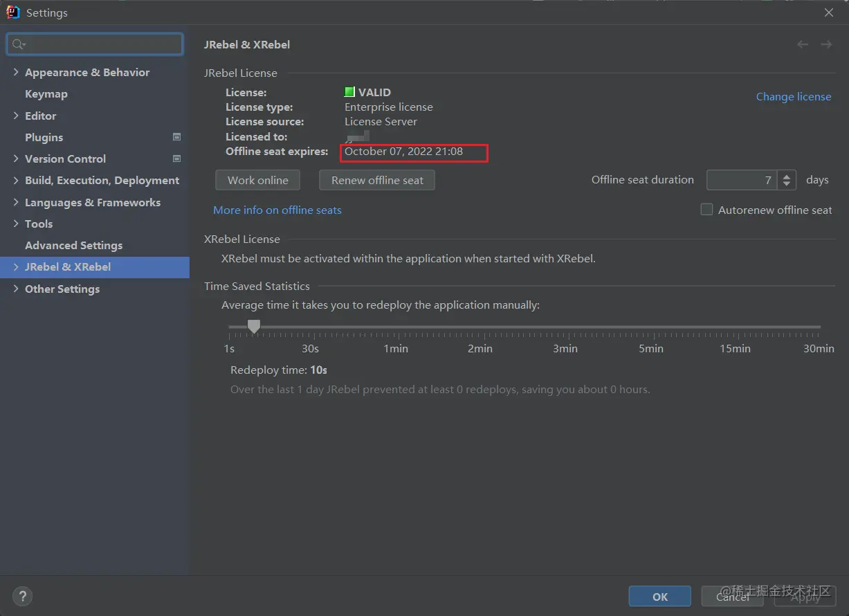The image size is (849, 616).
Task: Confirm settings with OK button
Action: click(x=660, y=596)
